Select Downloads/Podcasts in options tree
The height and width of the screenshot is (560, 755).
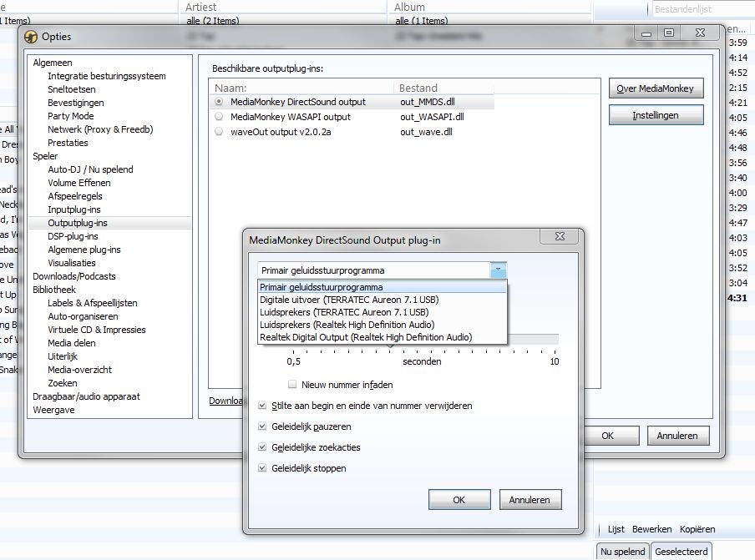[x=74, y=276]
